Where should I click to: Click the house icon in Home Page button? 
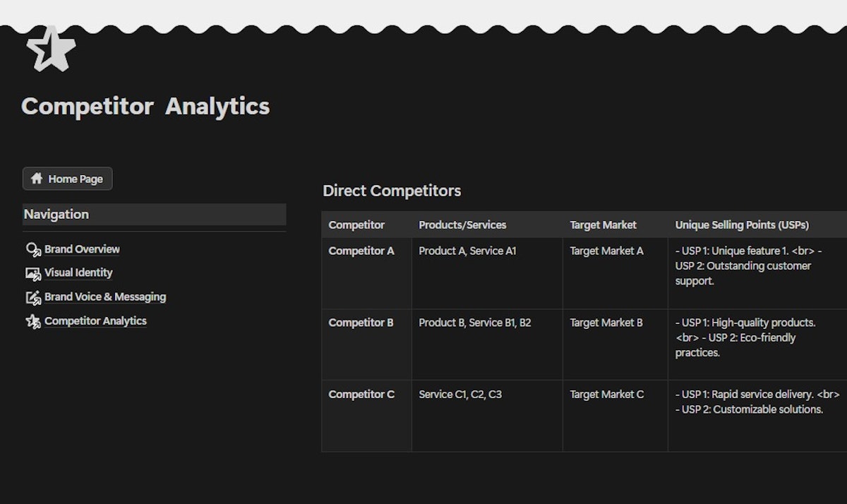tap(37, 179)
